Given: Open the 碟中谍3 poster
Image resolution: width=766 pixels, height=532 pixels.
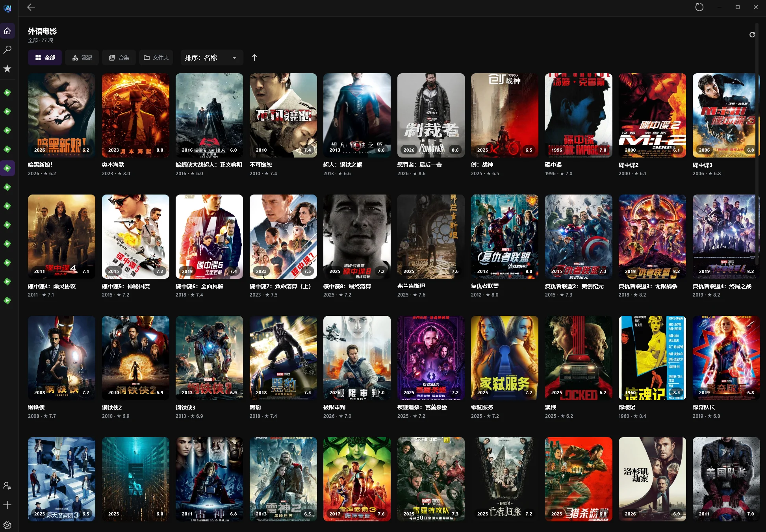Looking at the screenshot, I should 726,115.
